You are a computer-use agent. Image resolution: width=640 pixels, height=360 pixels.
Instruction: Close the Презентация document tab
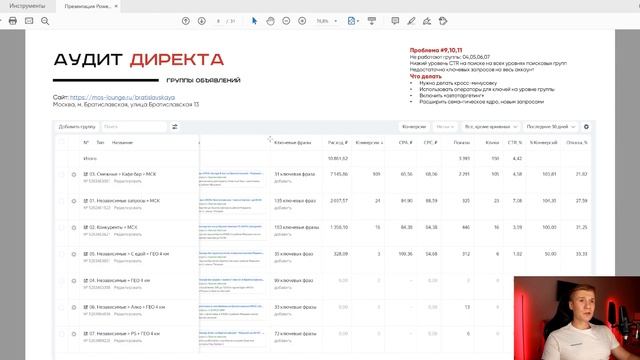click(x=116, y=6)
